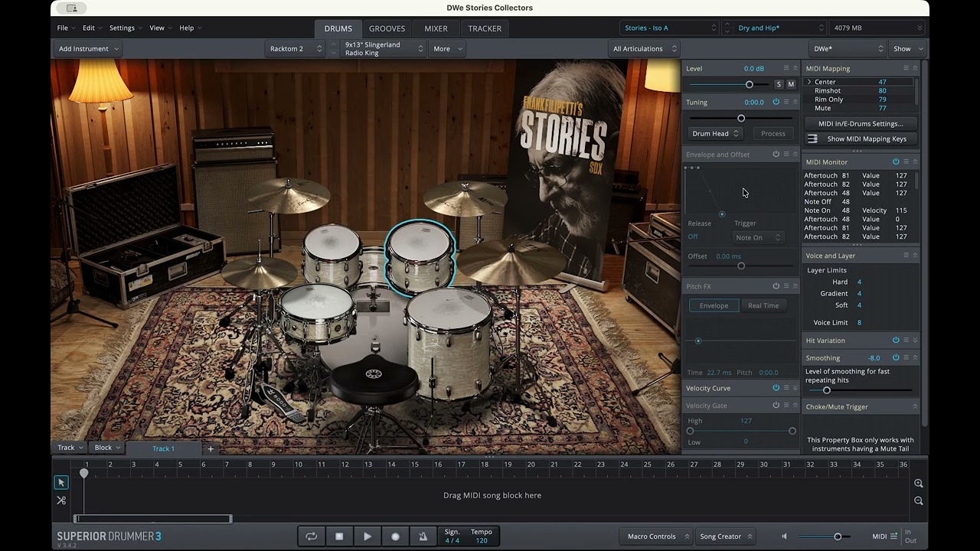Open the Macro Controls panel

click(655, 536)
